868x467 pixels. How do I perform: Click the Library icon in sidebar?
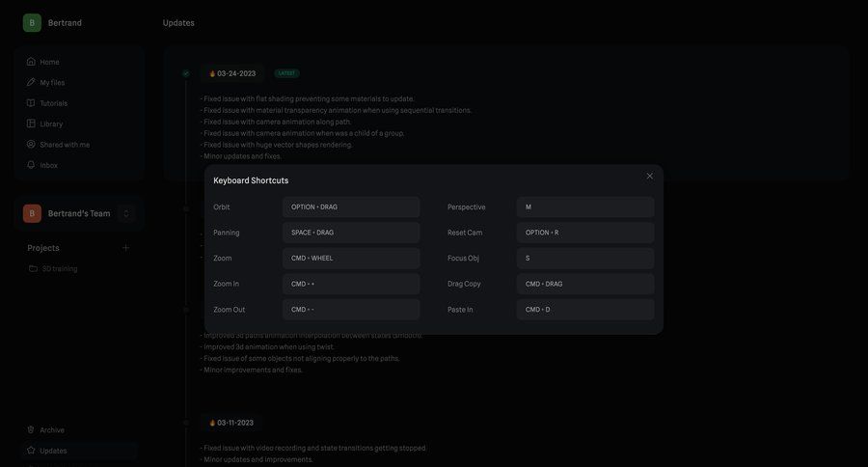(x=31, y=124)
